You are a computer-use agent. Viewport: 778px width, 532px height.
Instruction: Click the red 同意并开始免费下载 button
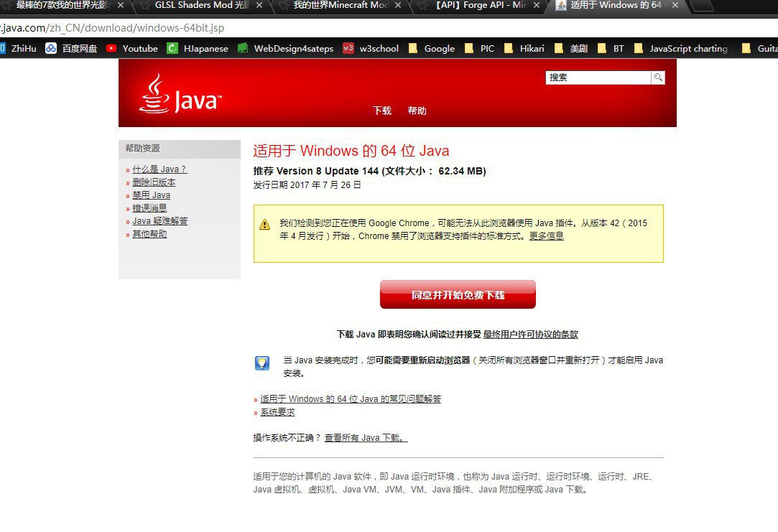tap(458, 295)
